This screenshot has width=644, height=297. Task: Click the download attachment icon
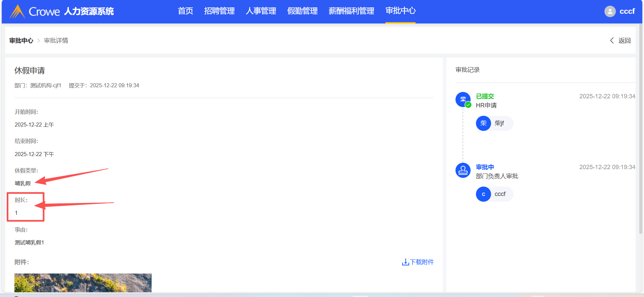(x=405, y=262)
